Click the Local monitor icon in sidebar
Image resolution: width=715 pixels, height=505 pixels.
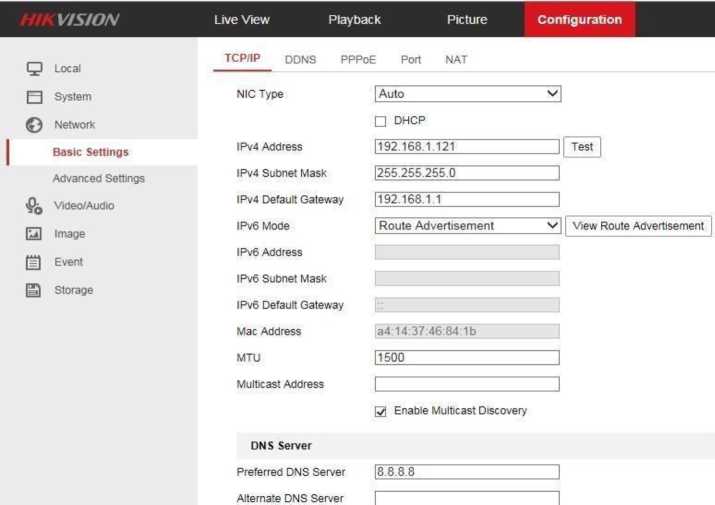pyautogui.click(x=34, y=69)
